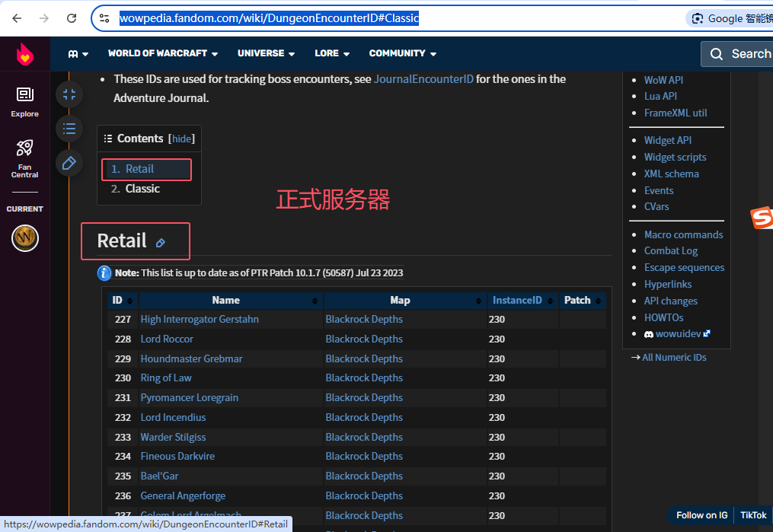Open Bael'Gar link
The width and height of the screenshot is (773, 532).
159,476
